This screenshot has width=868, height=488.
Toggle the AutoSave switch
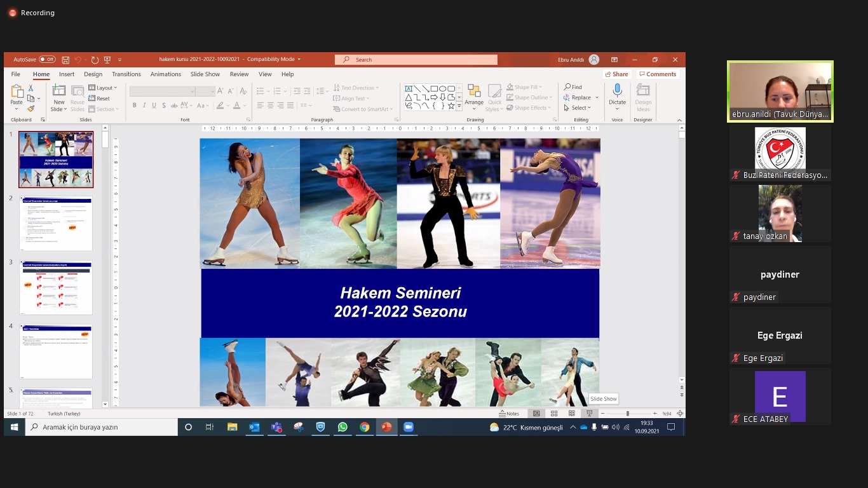pyautogui.click(x=48, y=59)
